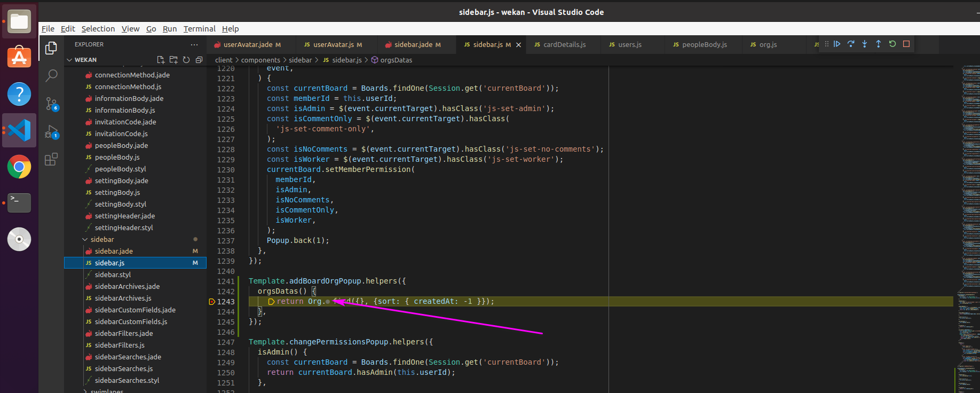Switch to peopleBody.js tab
This screenshot has width=980, height=393.
[x=704, y=45]
